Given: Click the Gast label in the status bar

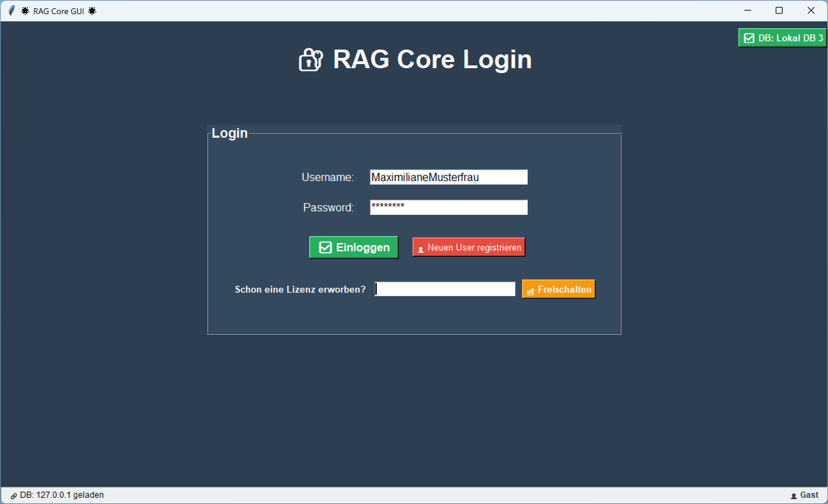Looking at the screenshot, I should point(809,495).
